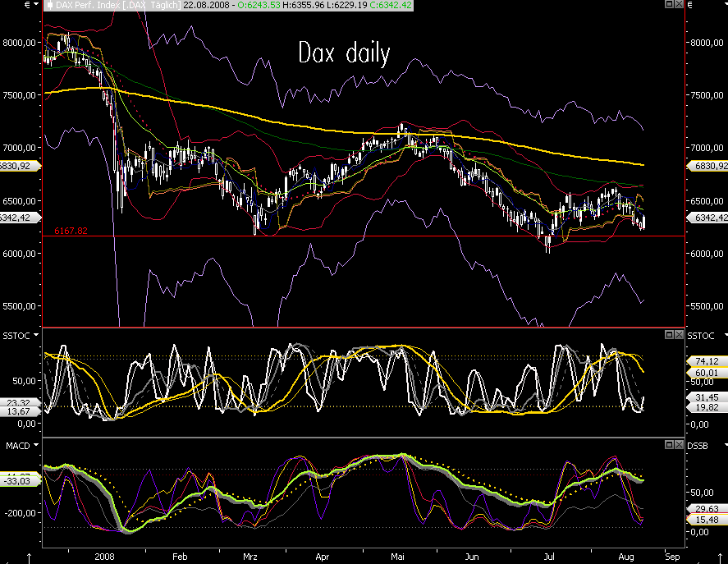Screen dimensions: 728x564
Task: Close the MACD indicator panel
Action: [x=678, y=445]
